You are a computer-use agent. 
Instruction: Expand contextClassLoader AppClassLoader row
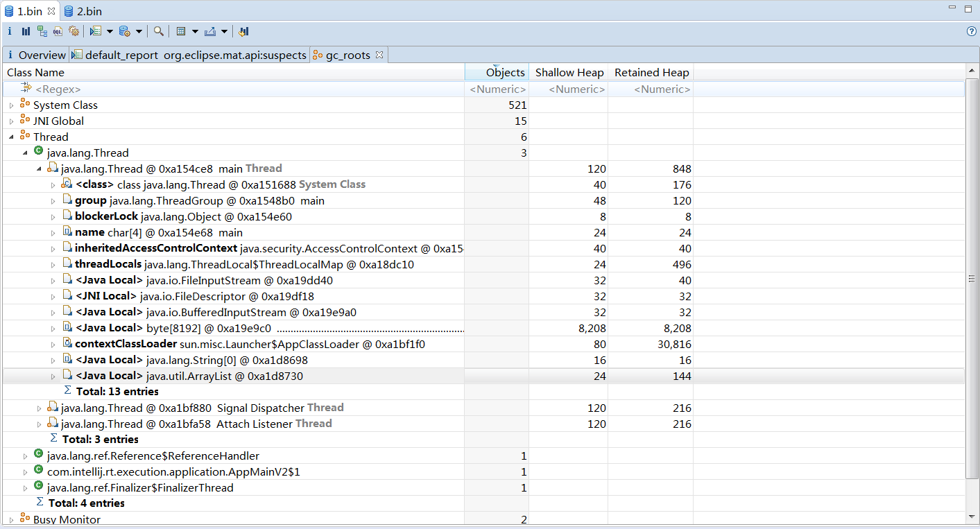point(53,345)
